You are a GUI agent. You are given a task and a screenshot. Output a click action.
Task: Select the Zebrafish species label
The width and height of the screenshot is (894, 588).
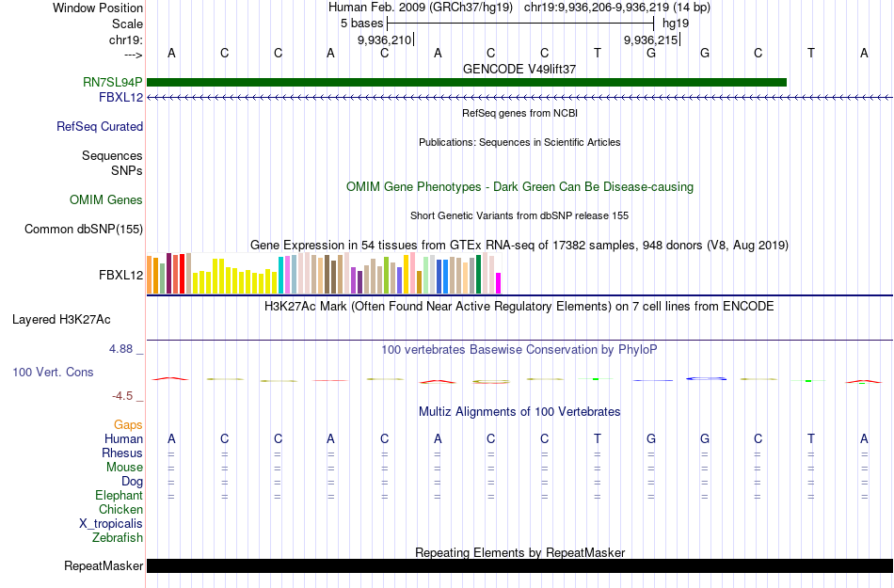[x=118, y=538]
